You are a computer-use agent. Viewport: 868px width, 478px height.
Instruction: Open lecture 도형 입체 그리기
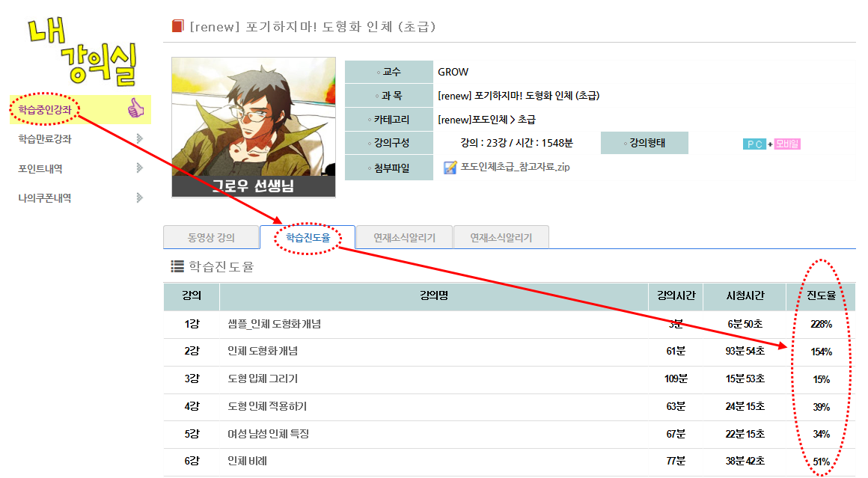click(x=263, y=379)
